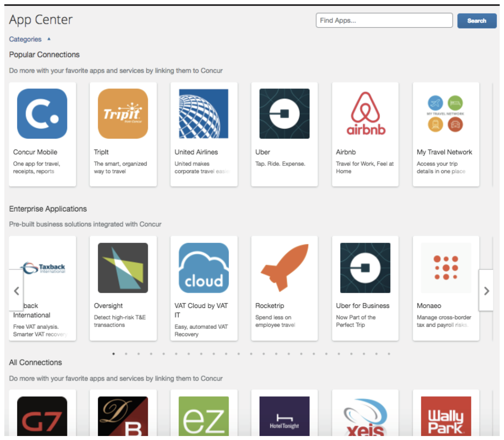The height and width of the screenshot is (440, 504).
Task: Click the Rocketrip title text
Action: (x=270, y=306)
